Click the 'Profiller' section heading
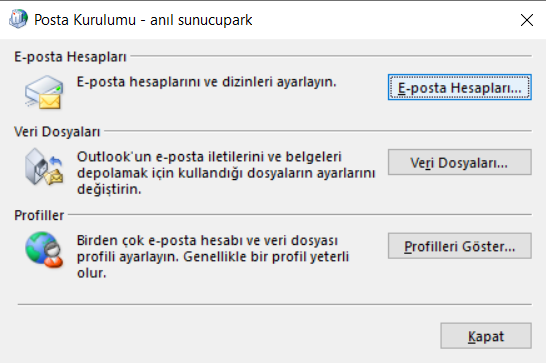 [x=39, y=215]
